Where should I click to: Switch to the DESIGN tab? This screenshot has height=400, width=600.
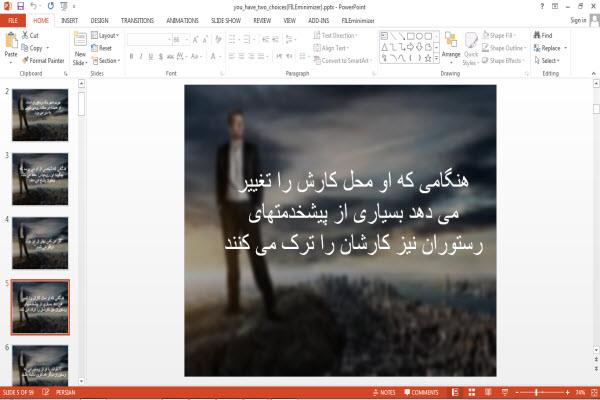point(99,20)
